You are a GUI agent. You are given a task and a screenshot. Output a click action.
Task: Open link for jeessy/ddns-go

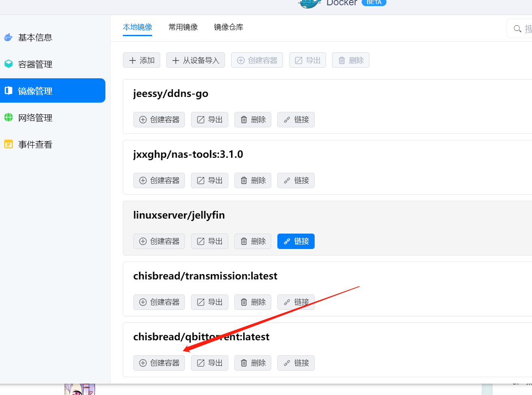(x=296, y=120)
